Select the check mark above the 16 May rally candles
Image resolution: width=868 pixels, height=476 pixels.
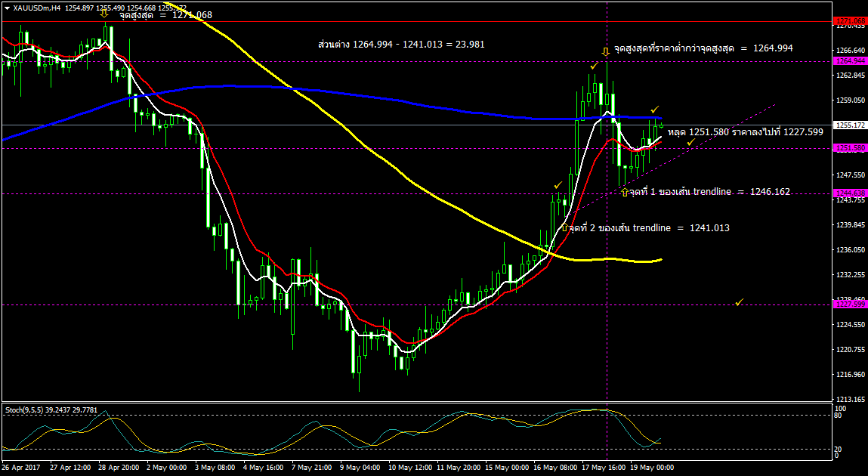click(x=558, y=185)
